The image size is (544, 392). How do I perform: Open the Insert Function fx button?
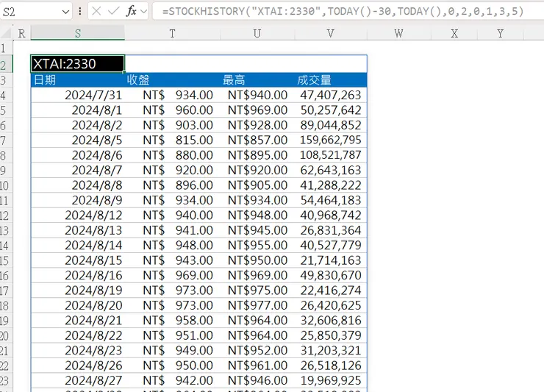[132, 12]
